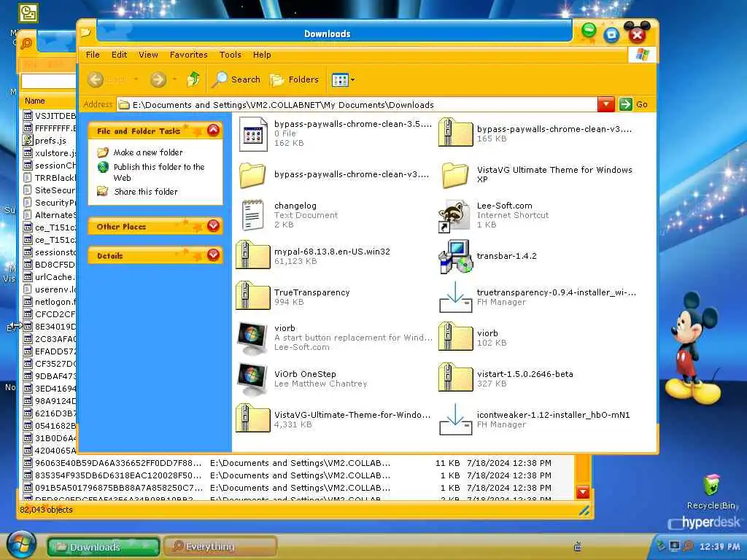This screenshot has width=747, height=560.
Task: Open the Tools menu
Action: [230, 55]
